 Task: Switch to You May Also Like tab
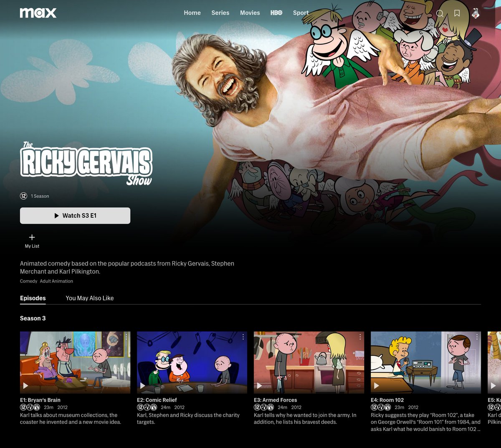click(90, 298)
